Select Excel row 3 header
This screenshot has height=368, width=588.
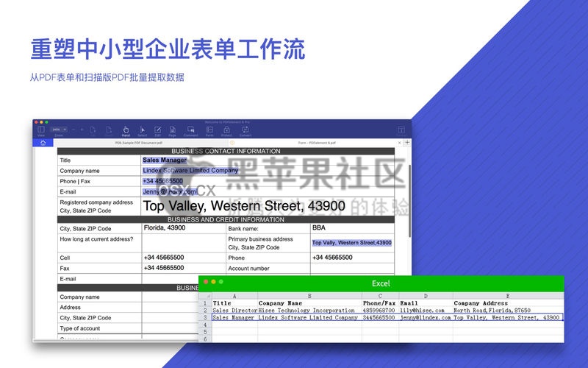(205, 317)
